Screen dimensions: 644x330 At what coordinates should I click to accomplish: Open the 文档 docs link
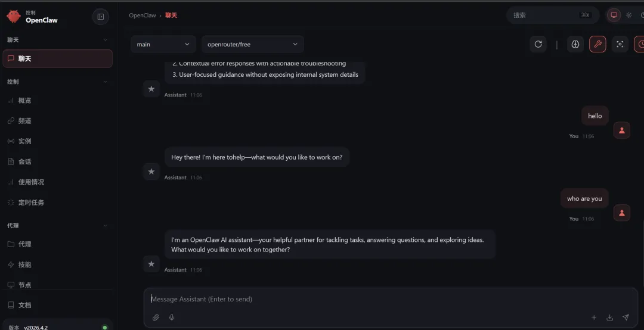[24, 305]
